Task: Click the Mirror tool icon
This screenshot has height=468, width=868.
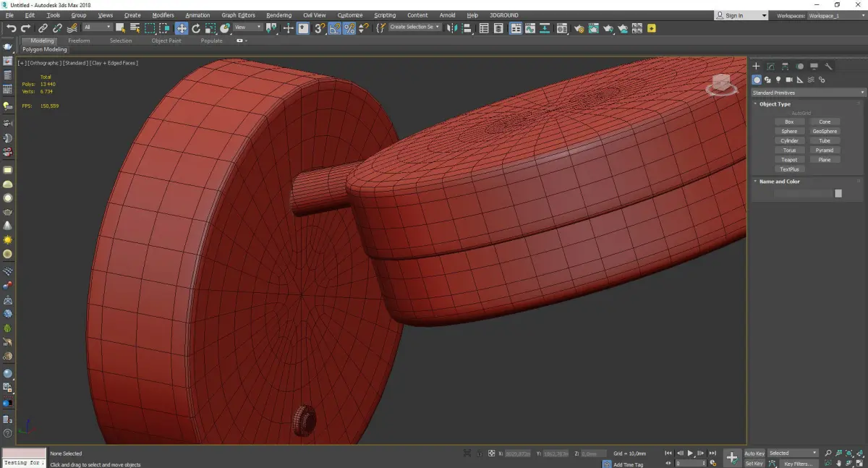Action: pos(451,28)
